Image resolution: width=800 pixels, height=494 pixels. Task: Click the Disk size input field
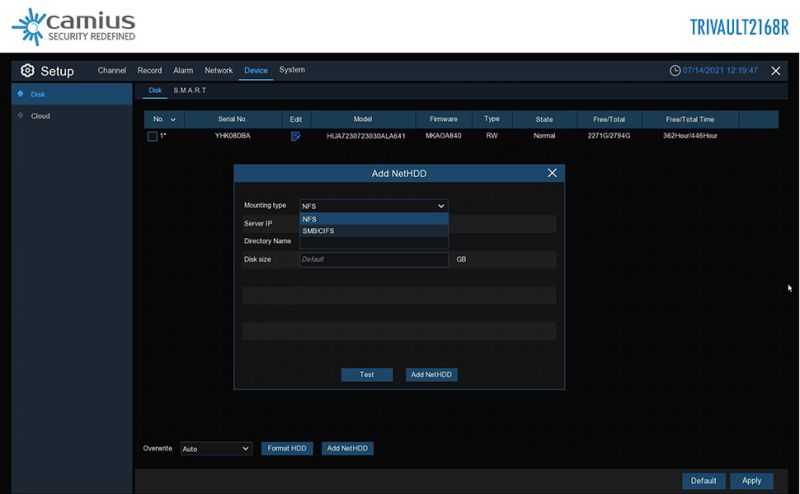374,259
